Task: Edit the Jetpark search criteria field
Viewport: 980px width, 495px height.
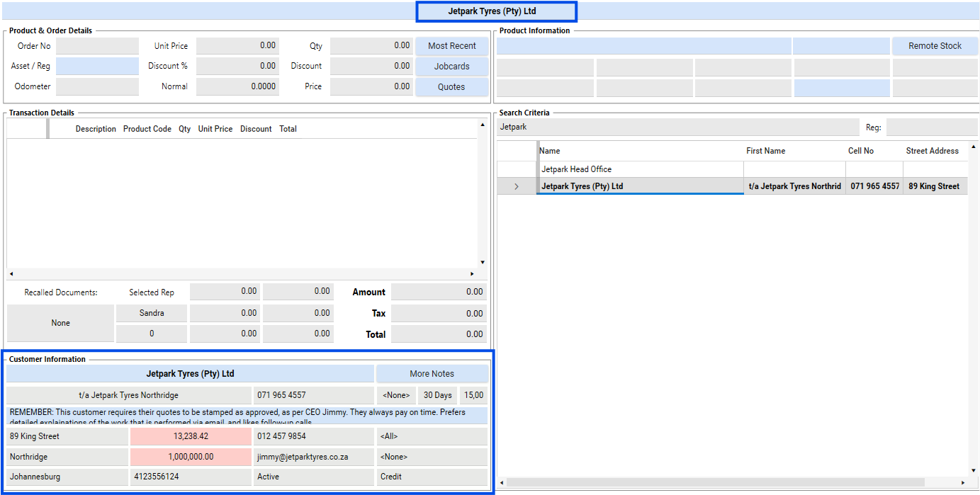Action: 677,127
